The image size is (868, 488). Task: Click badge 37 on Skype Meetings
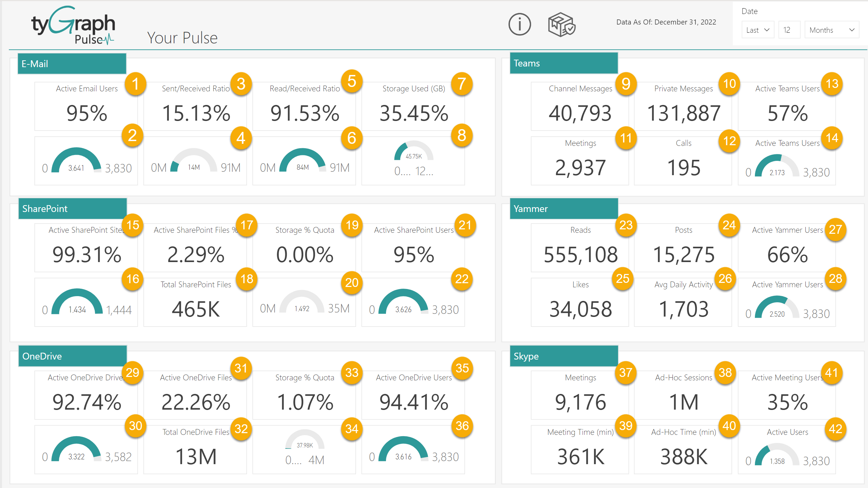626,373
